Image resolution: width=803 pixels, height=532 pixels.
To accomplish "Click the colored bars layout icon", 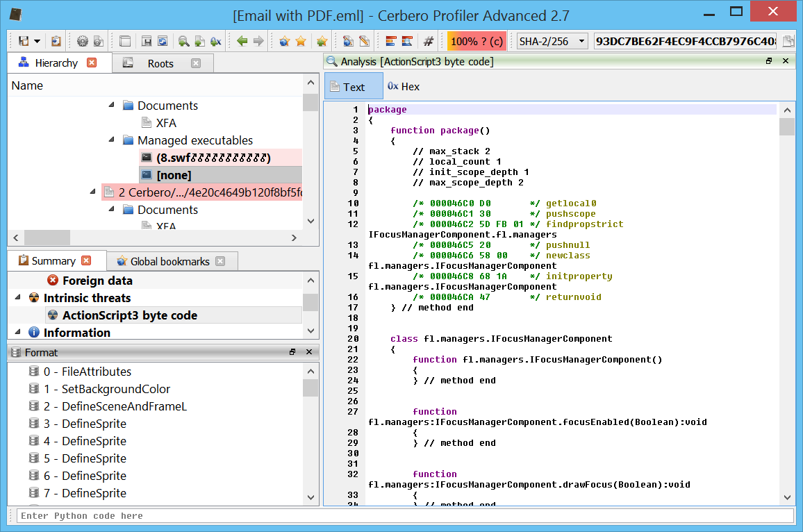I will [x=391, y=41].
